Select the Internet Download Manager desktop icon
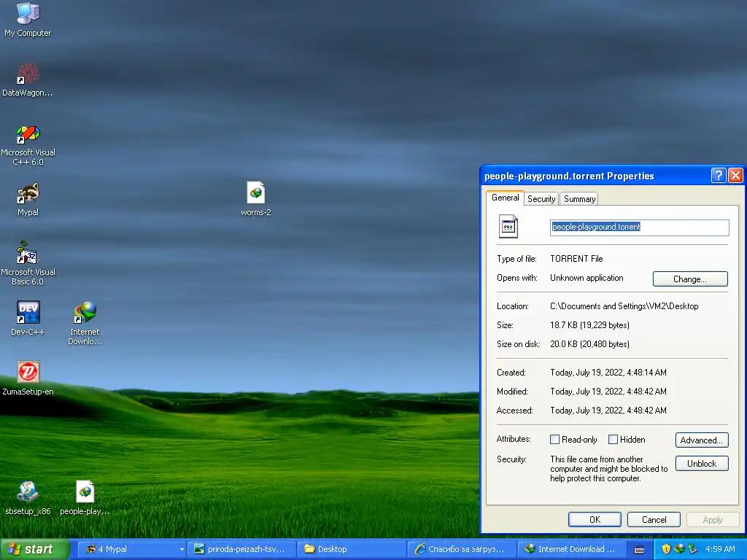747x560 pixels. tap(85, 323)
